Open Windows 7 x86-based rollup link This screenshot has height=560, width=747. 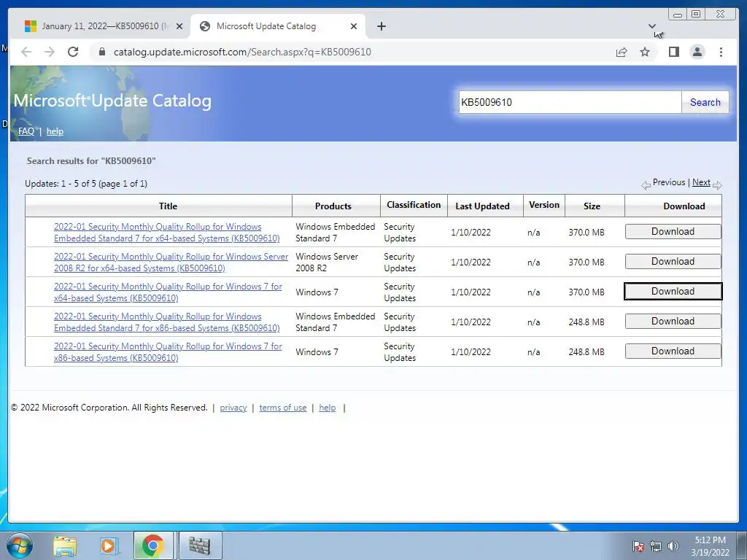(168, 352)
